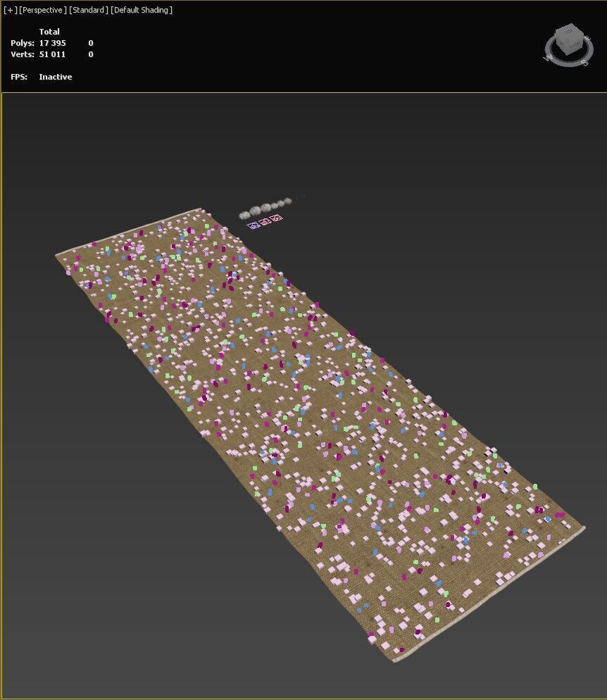Open the [+] viewport general menu
The height and width of the screenshot is (700, 607).
tap(10, 10)
